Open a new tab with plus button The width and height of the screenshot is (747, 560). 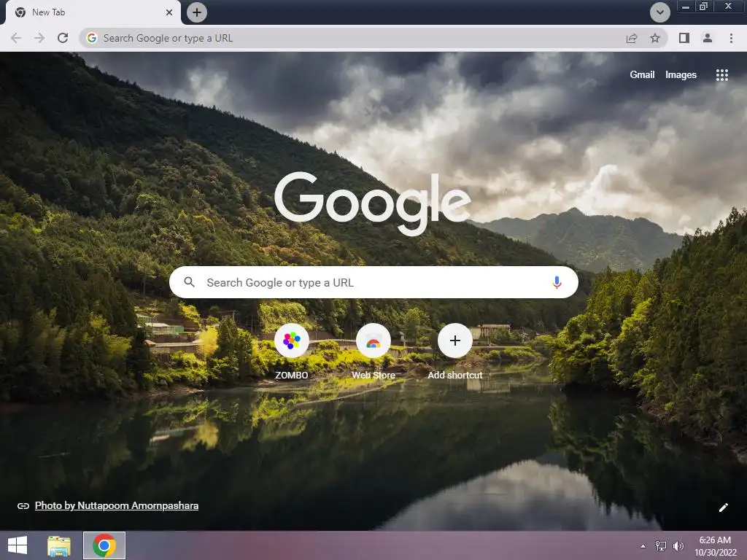(197, 12)
